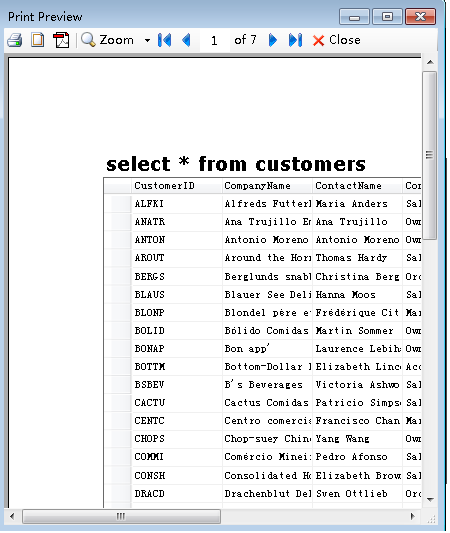Viewport: 450px width, 533px height.
Task: Click the horizontal scrollbar right arrow
Action: tap(413, 517)
